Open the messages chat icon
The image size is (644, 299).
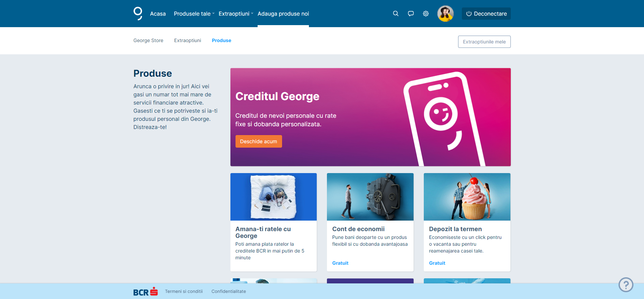pos(411,14)
